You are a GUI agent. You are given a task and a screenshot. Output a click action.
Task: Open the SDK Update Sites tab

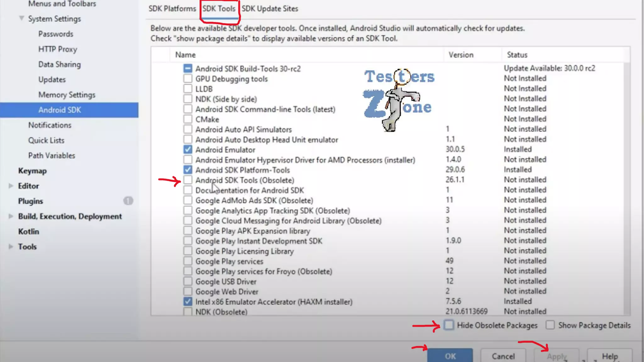269,8
